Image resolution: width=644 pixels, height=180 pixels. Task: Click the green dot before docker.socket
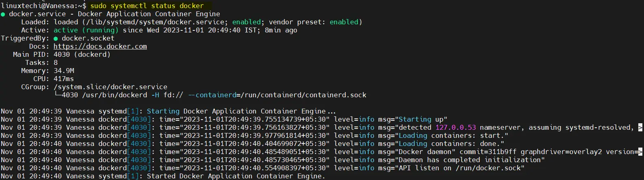(x=56, y=39)
